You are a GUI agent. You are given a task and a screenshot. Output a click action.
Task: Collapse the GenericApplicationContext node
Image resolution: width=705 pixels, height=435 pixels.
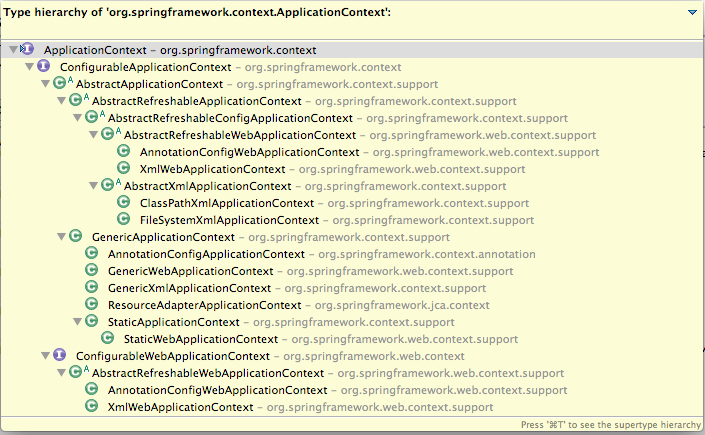point(62,237)
